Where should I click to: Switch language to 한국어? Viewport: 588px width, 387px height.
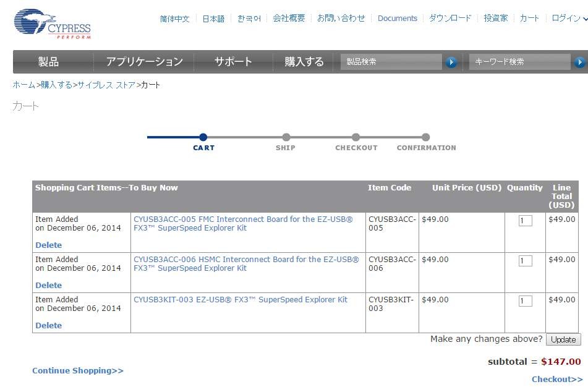coord(249,19)
